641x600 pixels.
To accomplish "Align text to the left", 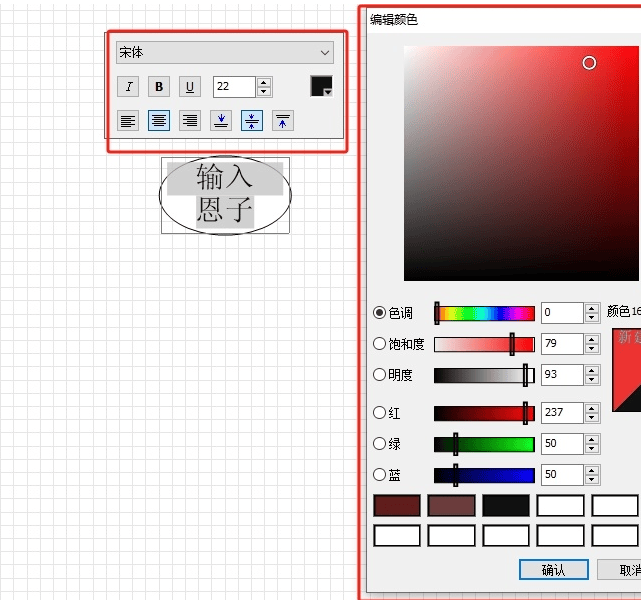I will [128, 121].
